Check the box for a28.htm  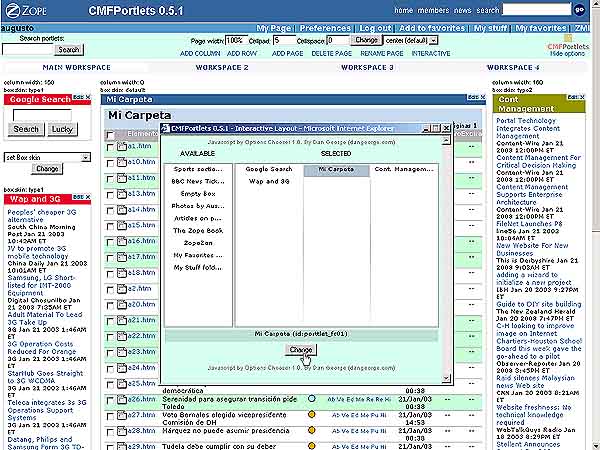pyautogui.click(x=110, y=432)
